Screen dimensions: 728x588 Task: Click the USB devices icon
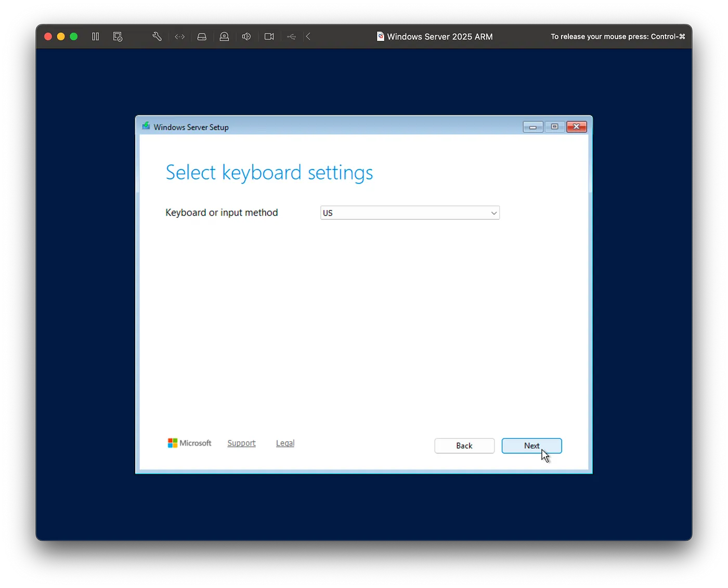pos(291,36)
